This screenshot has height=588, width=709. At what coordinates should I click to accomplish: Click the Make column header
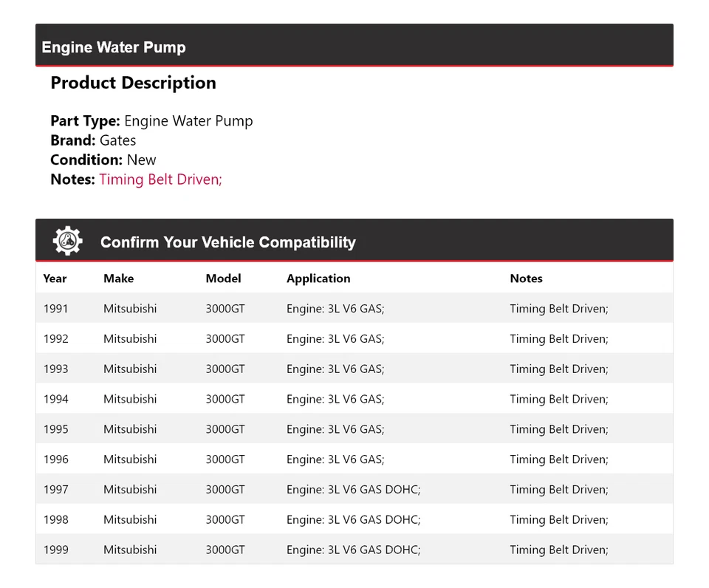click(x=118, y=278)
